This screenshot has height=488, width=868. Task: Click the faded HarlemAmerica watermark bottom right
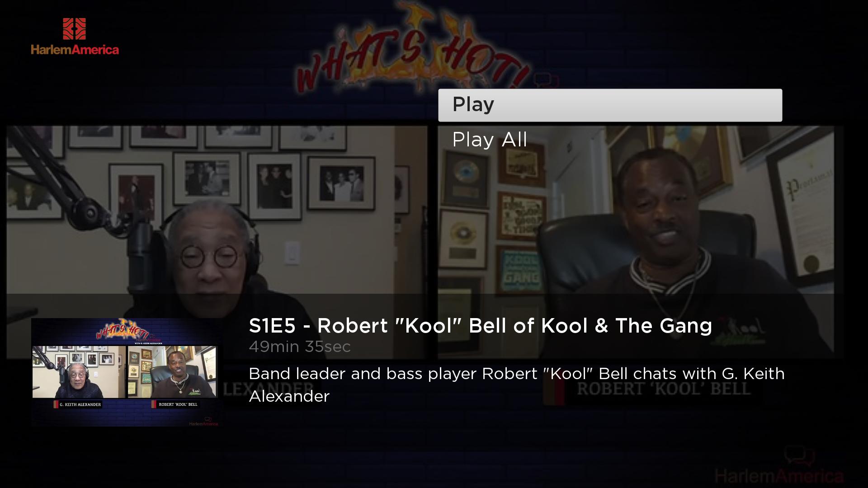779,476
